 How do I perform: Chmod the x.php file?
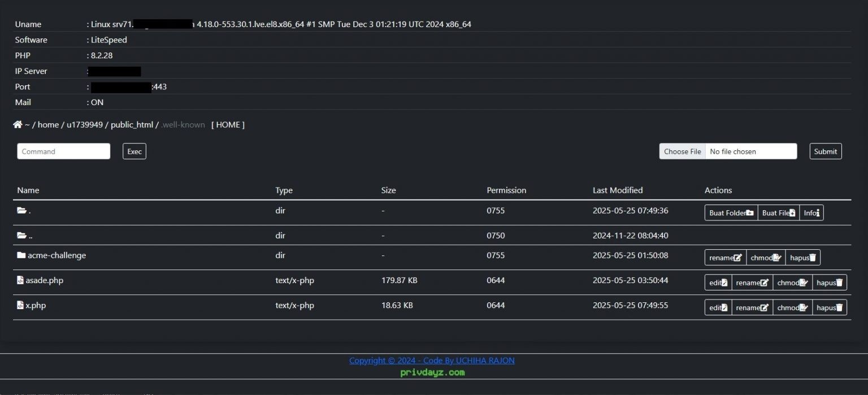point(792,307)
